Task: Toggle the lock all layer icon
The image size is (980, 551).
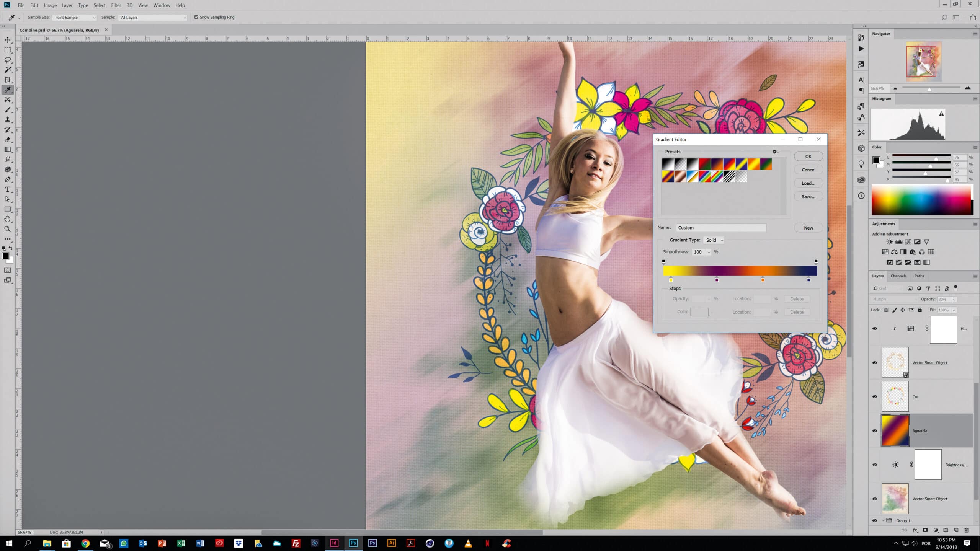Action: tap(920, 310)
